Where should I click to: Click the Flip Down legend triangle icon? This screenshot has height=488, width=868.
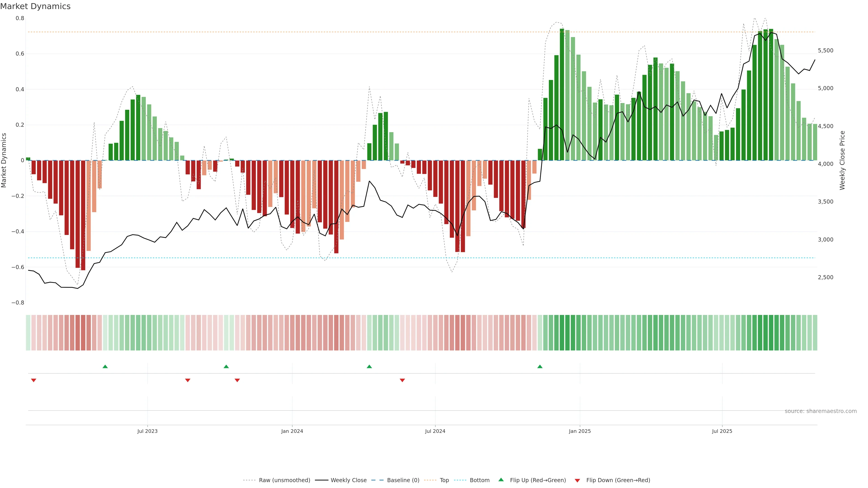pyautogui.click(x=577, y=480)
